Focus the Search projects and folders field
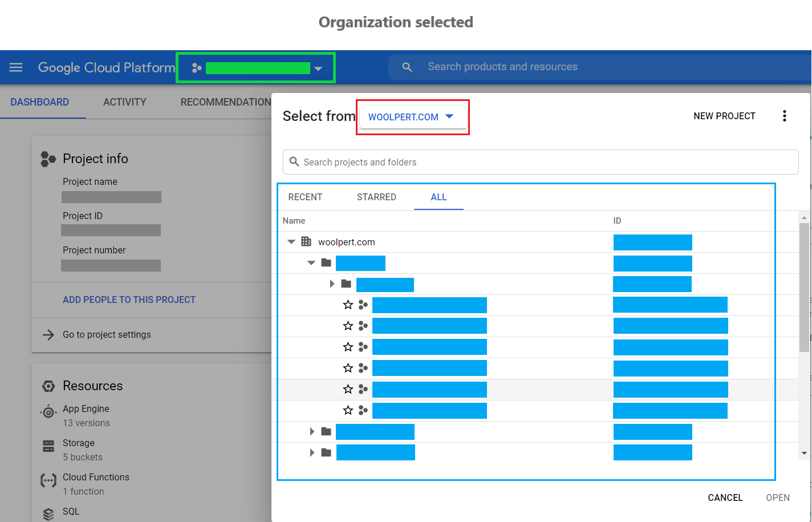The height and width of the screenshot is (522, 812). pos(541,162)
